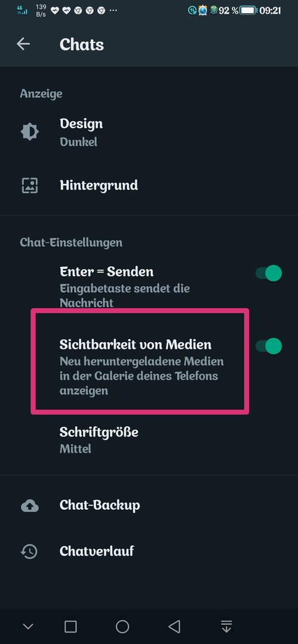Tap the Enter = Senden label text
Viewport: 298px width, 644px height.
pyautogui.click(x=107, y=271)
